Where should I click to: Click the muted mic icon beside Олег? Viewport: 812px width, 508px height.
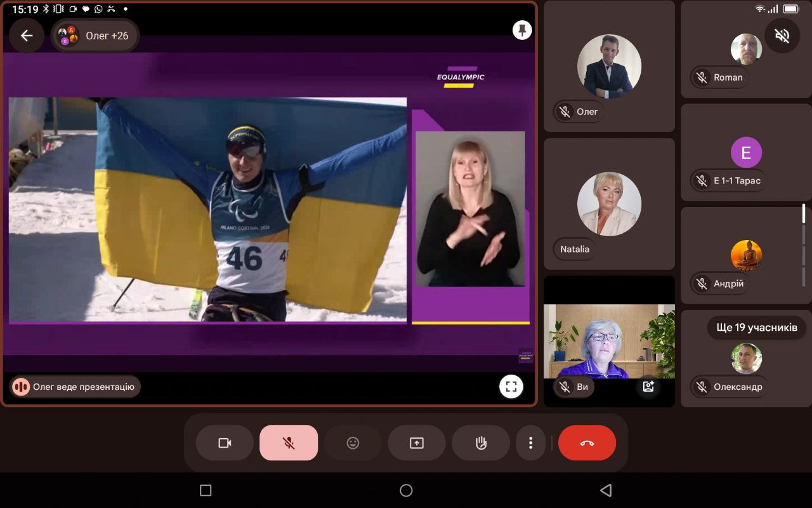pos(565,112)
